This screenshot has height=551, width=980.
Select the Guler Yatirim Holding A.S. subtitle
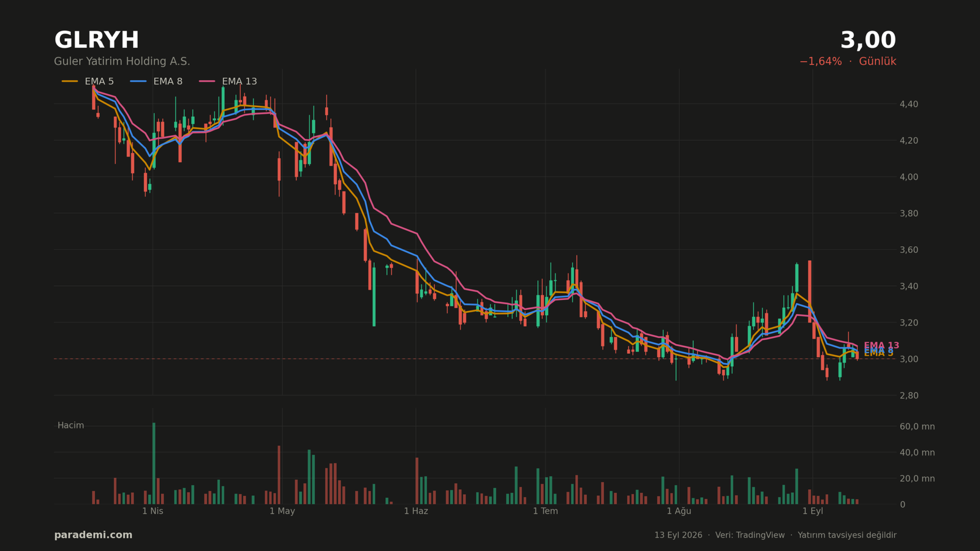[122, 61]
